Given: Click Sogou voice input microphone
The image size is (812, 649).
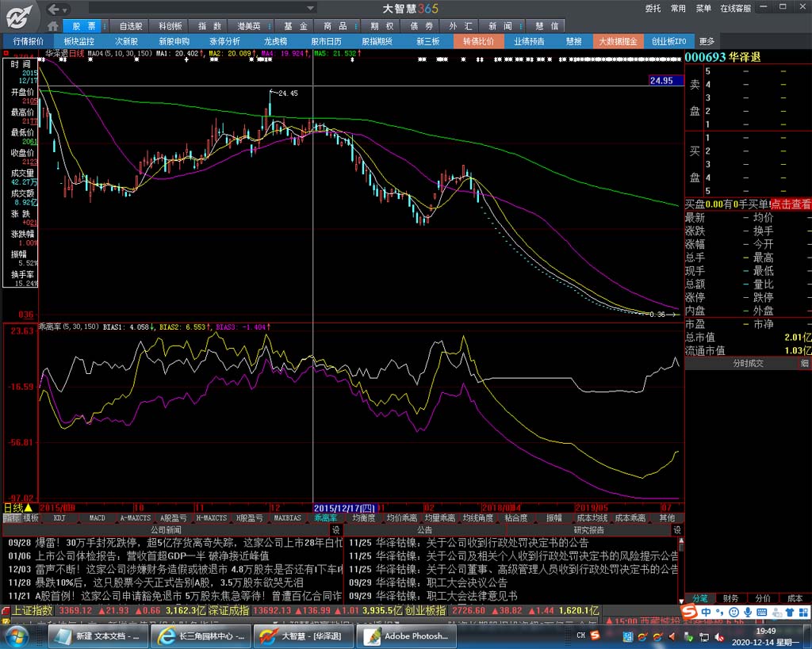Looking at the screenshot, I should [747, 613].
